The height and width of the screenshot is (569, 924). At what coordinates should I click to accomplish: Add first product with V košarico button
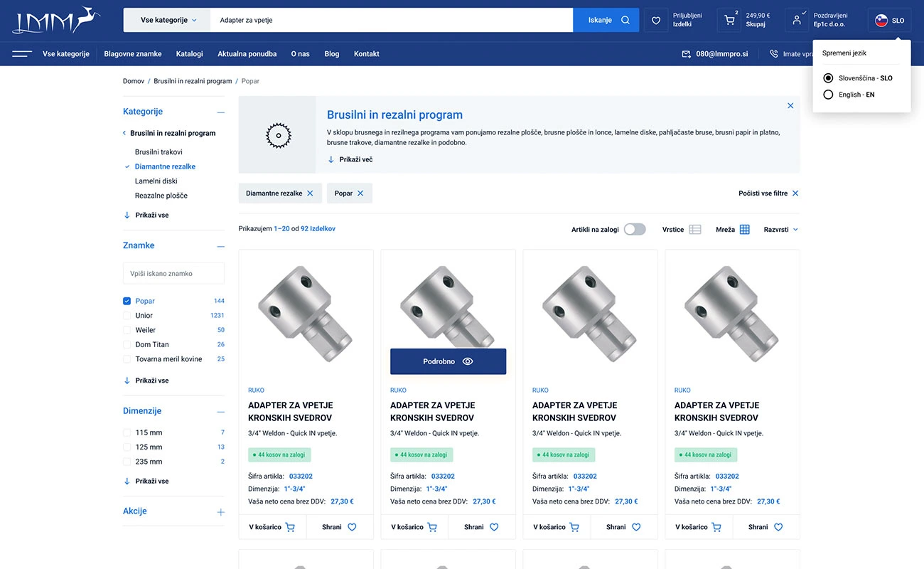click(x=272, y=526)
